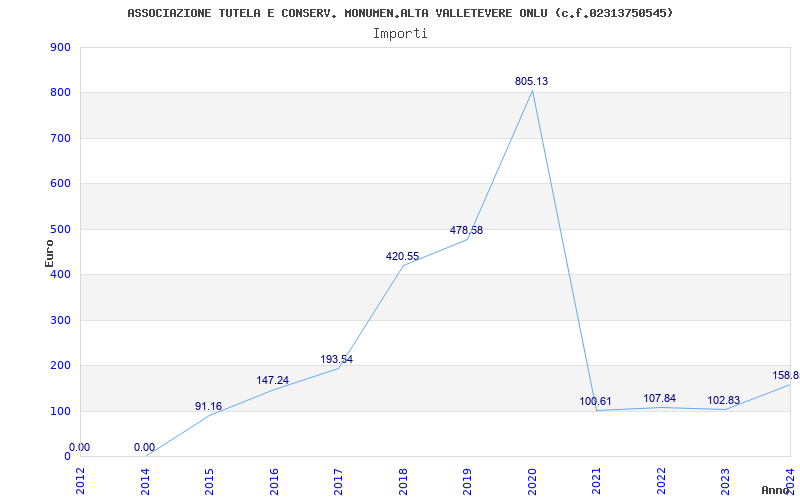Click the Importi chart subtitle

[x=400, y=34]
